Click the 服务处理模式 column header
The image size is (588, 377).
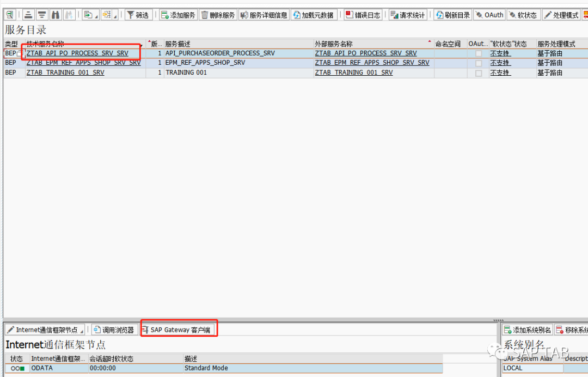tap(562, 44)
